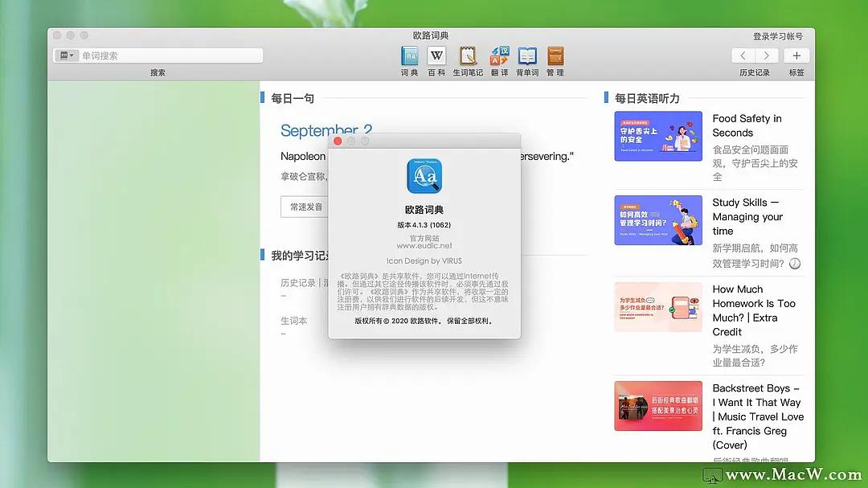The width and height of the screenshot is (868, 488).
Task: Go back in history with left arrow
Action: (743, 55)
